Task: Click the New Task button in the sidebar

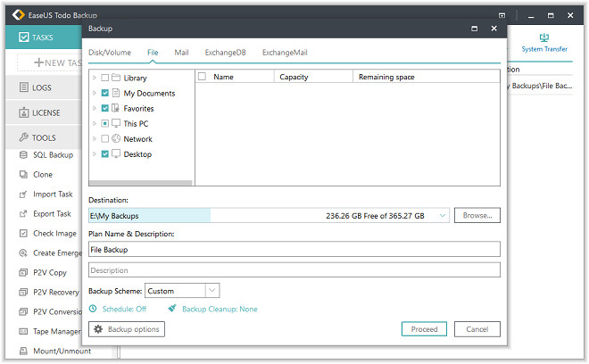Action: click(50, 62)
